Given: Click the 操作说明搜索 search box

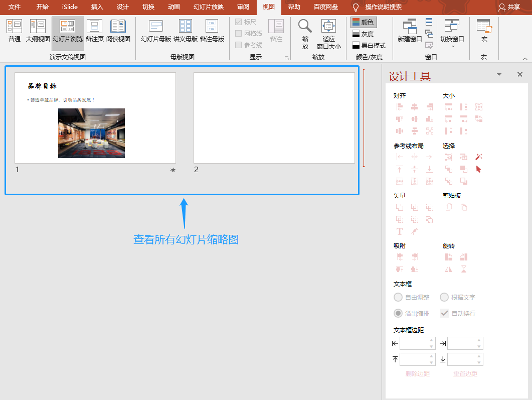Looking at the screenshot, I should 384,7.
